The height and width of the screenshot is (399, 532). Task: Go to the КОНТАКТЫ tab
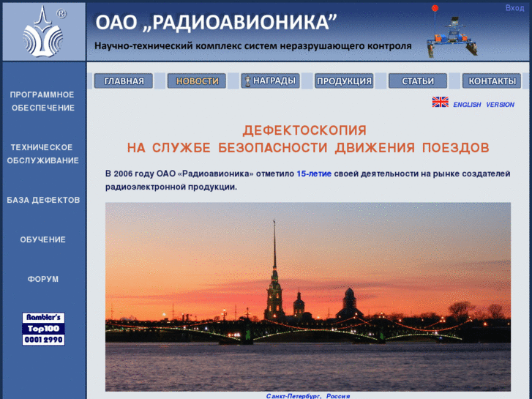click(492, 81)
